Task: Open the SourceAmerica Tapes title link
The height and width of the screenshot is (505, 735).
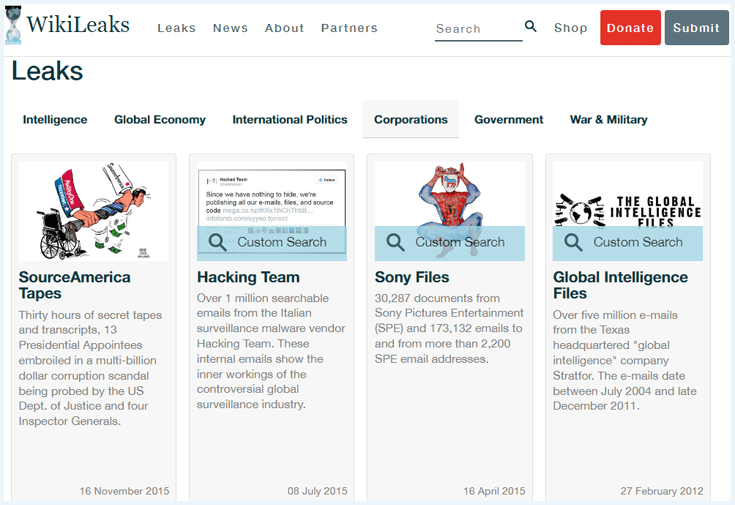Action: pyautogui.click(x=75, y=285)
